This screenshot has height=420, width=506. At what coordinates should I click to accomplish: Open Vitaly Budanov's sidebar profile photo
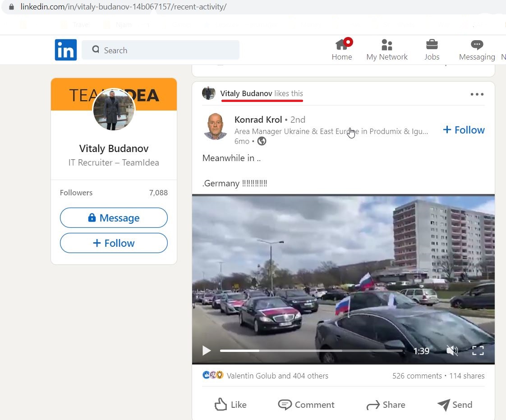click(114, 110)
